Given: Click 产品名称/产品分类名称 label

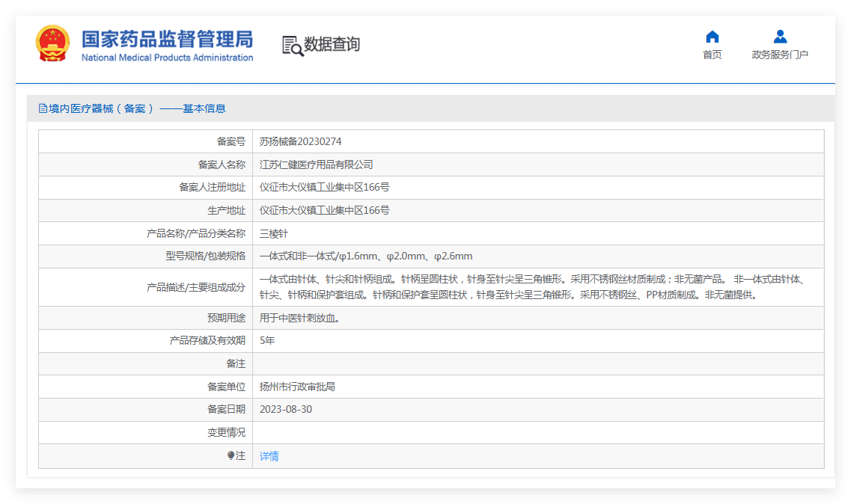Looking at the screenshot, I should point(196,234).
